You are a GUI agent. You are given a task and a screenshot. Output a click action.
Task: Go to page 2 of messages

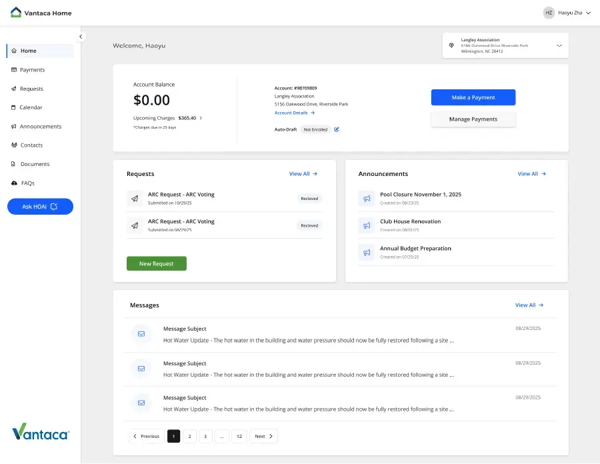(x=189, y=436)
